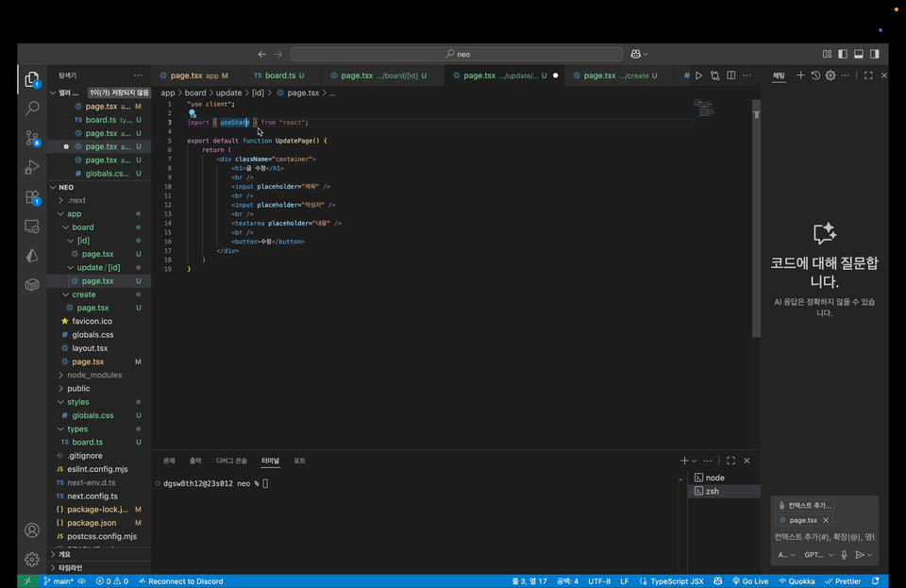Switch to the board.ts editor tab
The height and width of the screenshot is (588, 906).
click(x=279, y=76)
